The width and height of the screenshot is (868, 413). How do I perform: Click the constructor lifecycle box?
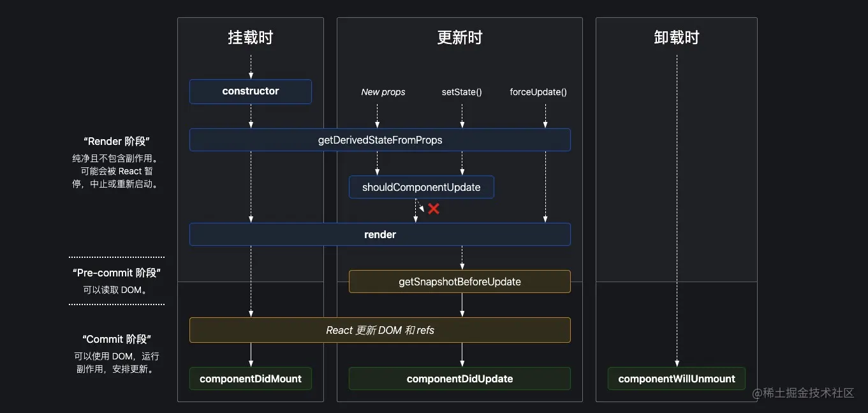(251, 91)
